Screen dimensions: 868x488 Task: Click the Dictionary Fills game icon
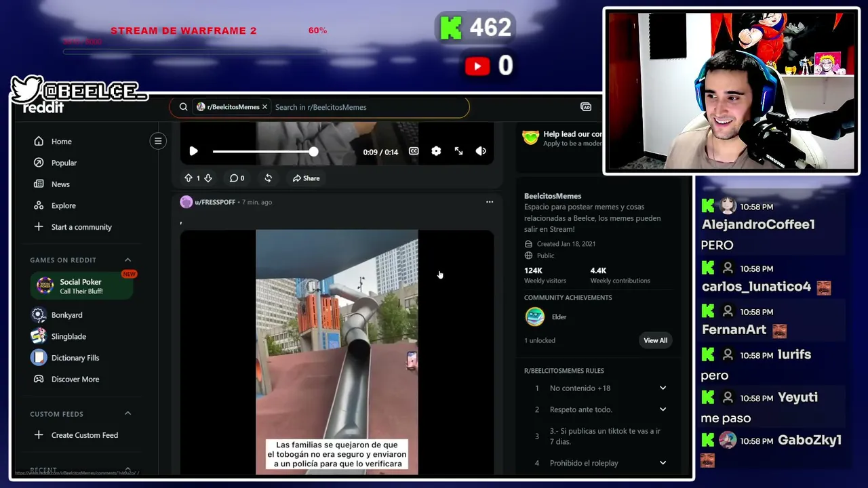click(39, 358)
